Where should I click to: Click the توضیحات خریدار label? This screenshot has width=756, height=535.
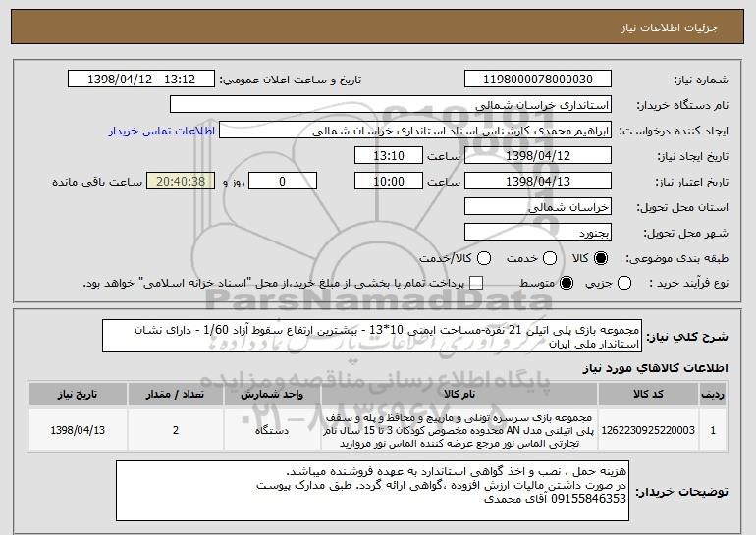pos(681,492)
